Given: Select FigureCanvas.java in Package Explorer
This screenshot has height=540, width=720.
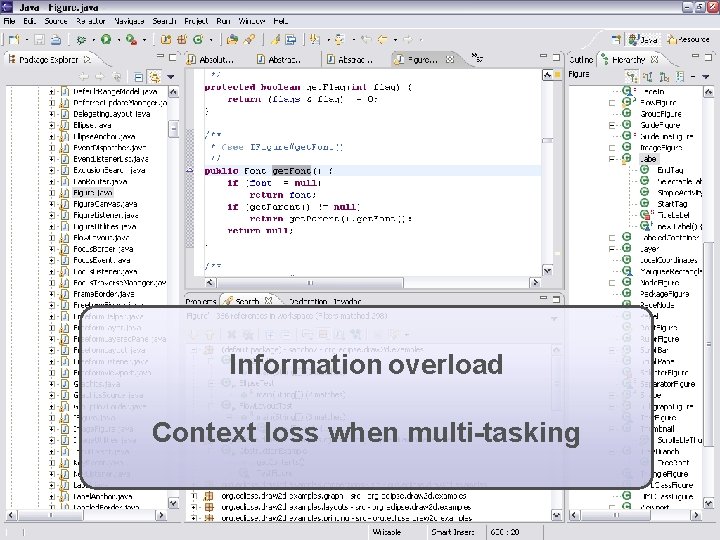Looking at the screenshot, I should pos(105,204).
